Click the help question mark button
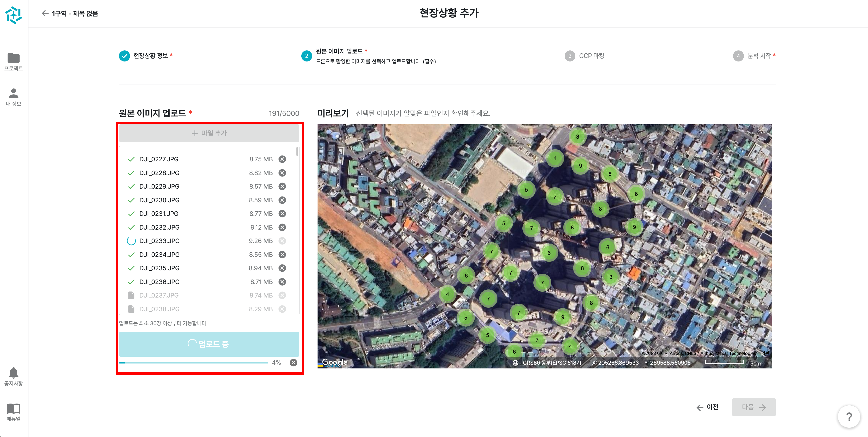Screen dimensions: 868x437 click(849, 417)
